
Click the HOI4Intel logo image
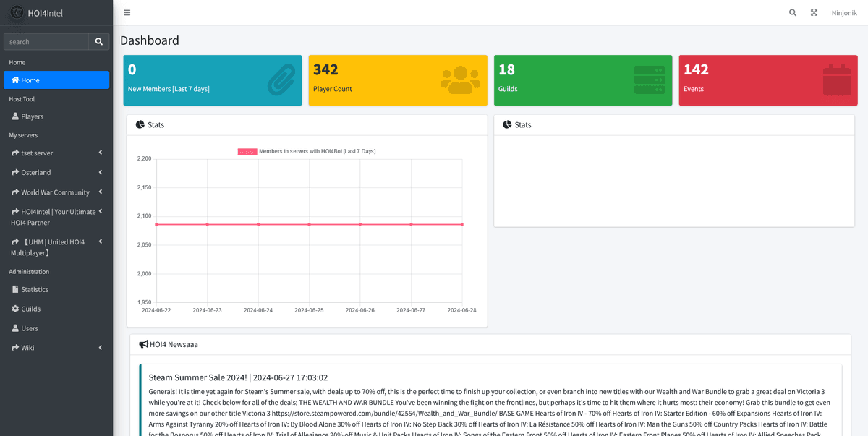click(16, 12)
